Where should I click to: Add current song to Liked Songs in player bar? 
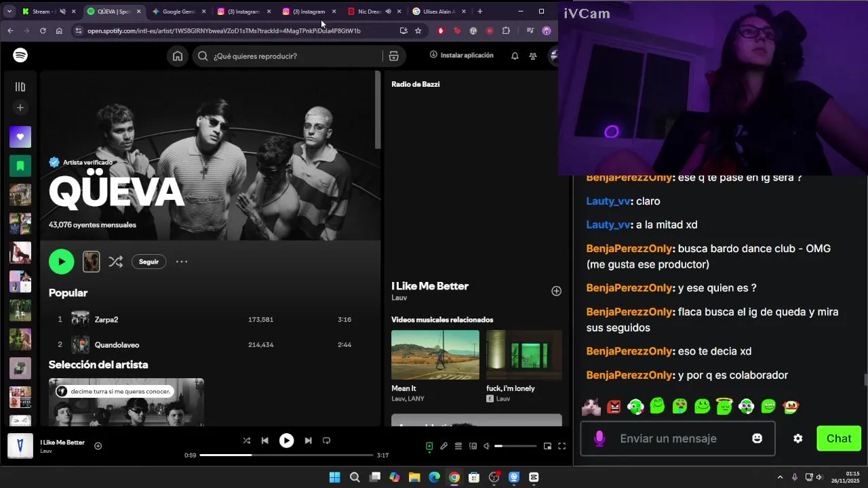point(98,446)
